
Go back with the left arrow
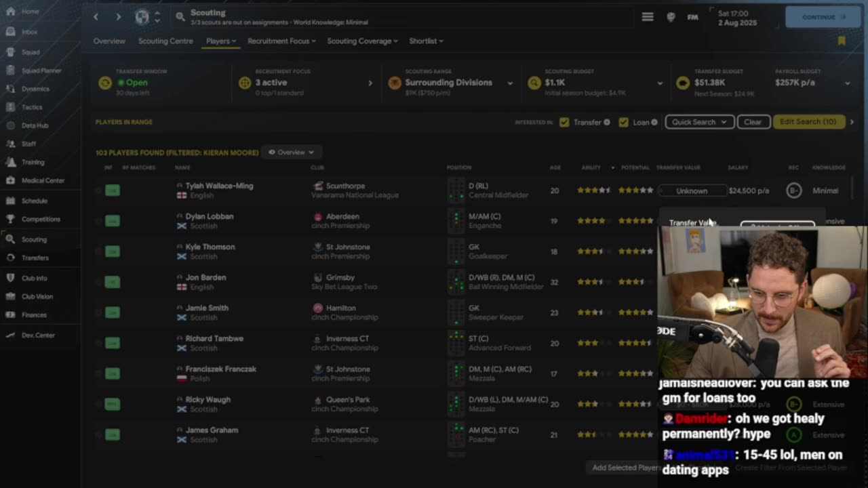96,16
